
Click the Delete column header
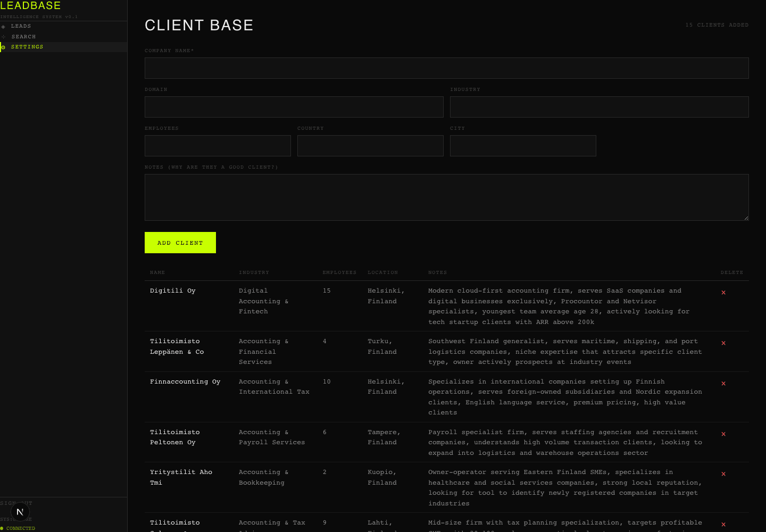[x=732, y=272]
